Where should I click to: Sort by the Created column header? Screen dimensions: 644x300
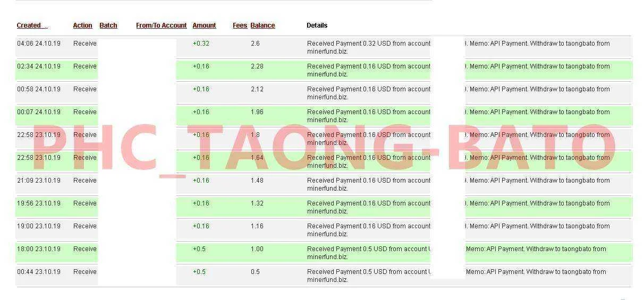(x=32, y=25)
